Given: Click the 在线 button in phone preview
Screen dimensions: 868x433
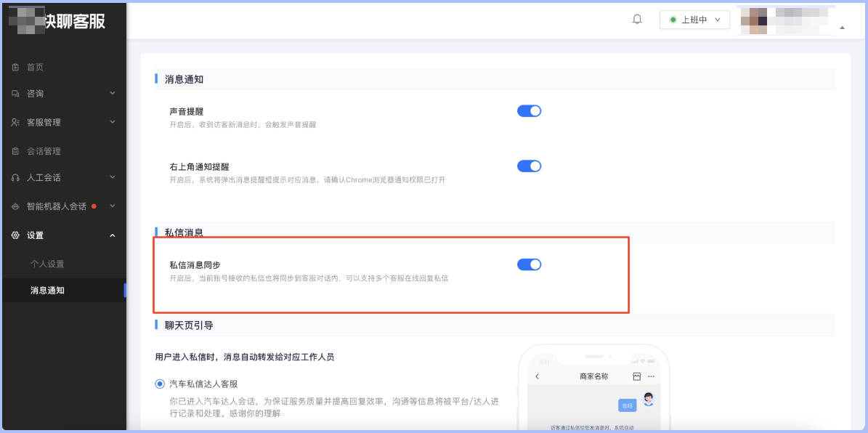Looking at the screenshot, I should [627, 405].
